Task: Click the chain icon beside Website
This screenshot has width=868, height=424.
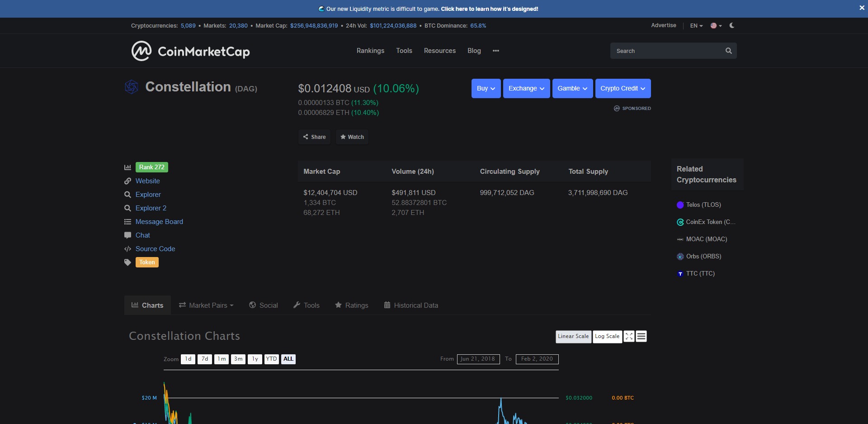Action: 127,181
